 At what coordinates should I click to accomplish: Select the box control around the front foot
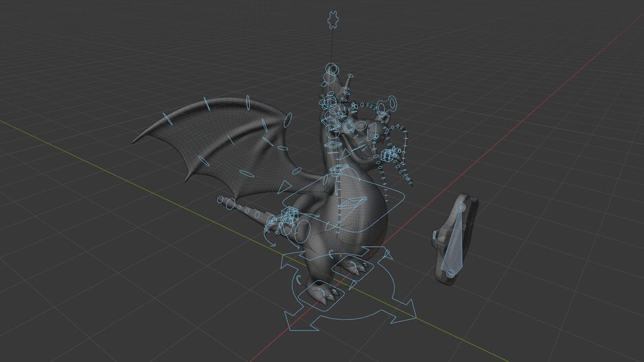click(x=321, y=295)
